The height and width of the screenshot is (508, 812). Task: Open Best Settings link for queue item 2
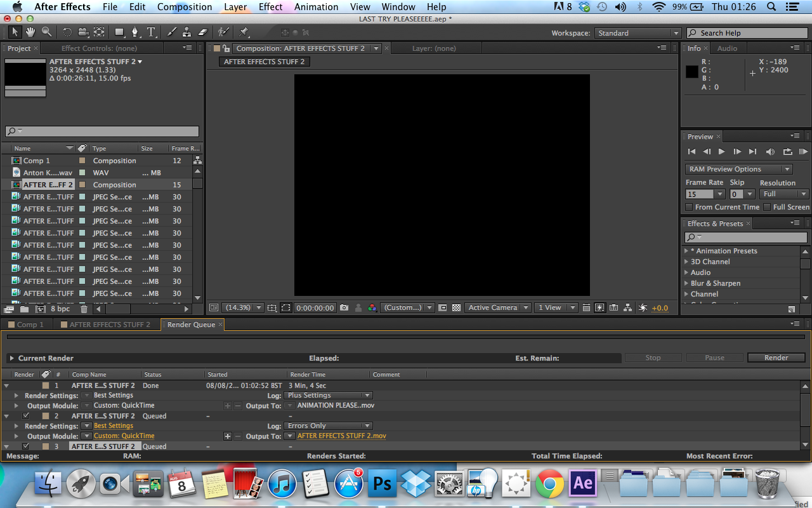[x=114, y=426]
